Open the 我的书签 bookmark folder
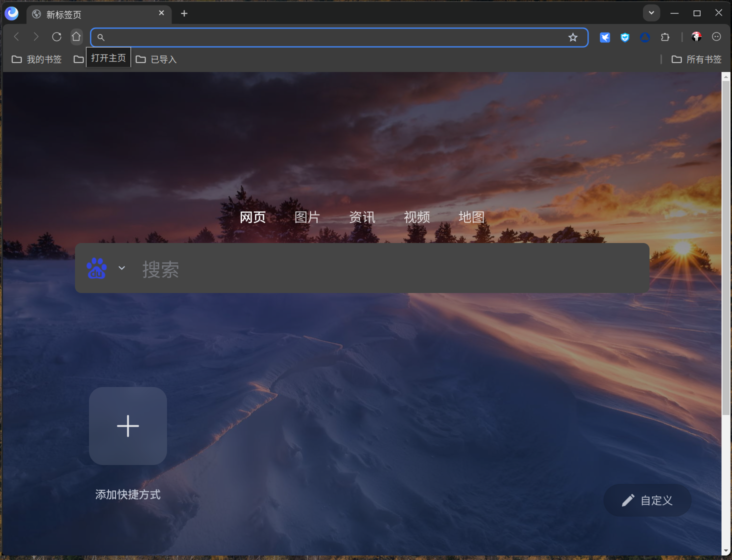 36,59
